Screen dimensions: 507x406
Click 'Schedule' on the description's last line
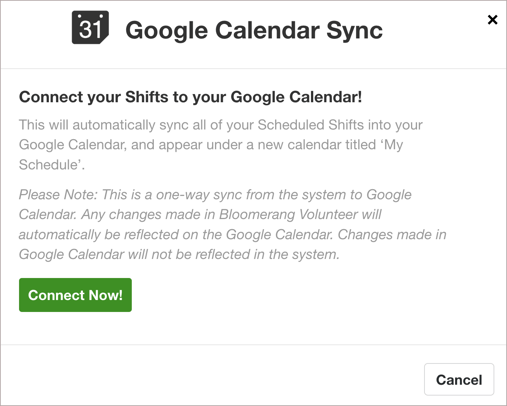pyautogui.click(x=50, y=165)
